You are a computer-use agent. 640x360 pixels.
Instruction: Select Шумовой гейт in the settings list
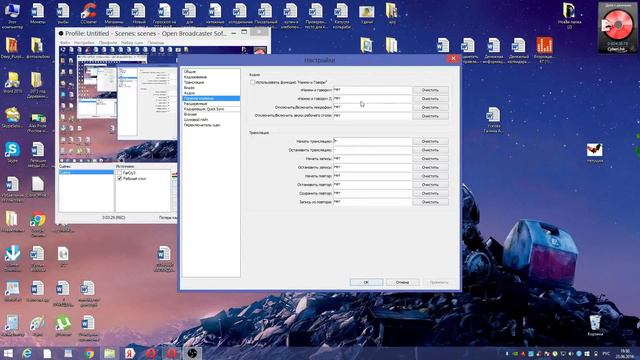click(x=211, y=120)
